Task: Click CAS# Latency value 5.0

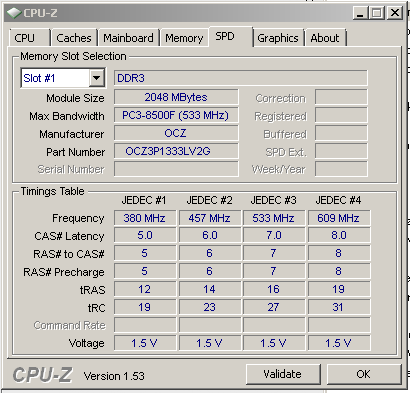Action: point(145,235)
